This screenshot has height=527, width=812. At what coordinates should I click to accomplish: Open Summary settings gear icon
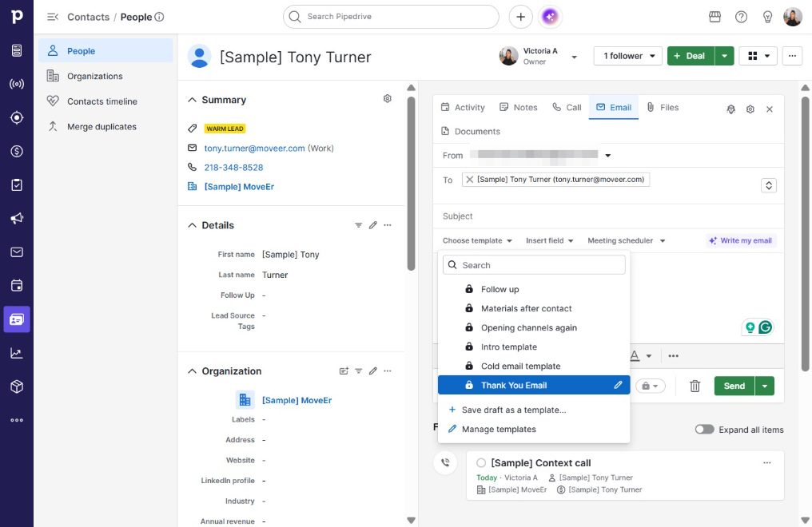(388, 99)
